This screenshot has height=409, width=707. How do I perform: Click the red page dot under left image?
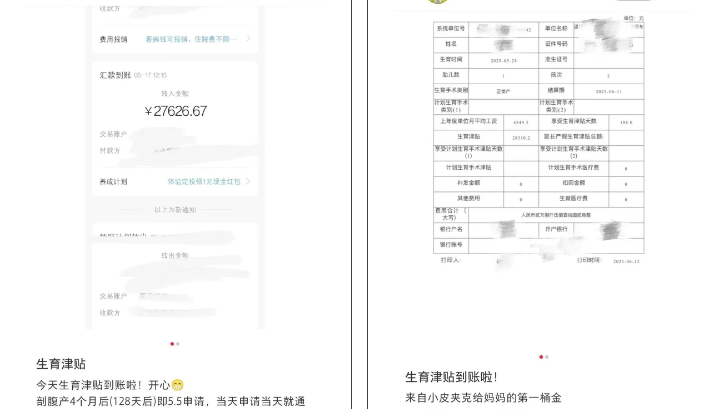pyautogui.click(x=172, y=344)
